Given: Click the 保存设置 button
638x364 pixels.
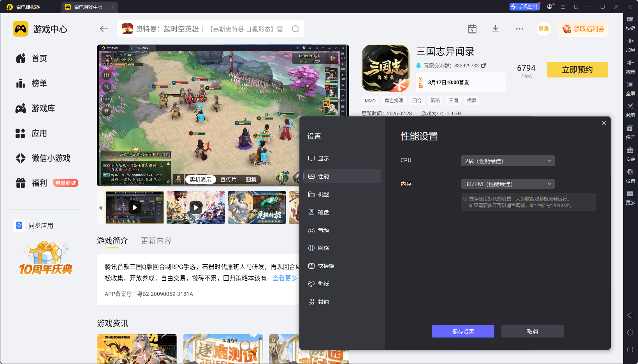Looking at the screenshot, I should click(x=463, y=331).
